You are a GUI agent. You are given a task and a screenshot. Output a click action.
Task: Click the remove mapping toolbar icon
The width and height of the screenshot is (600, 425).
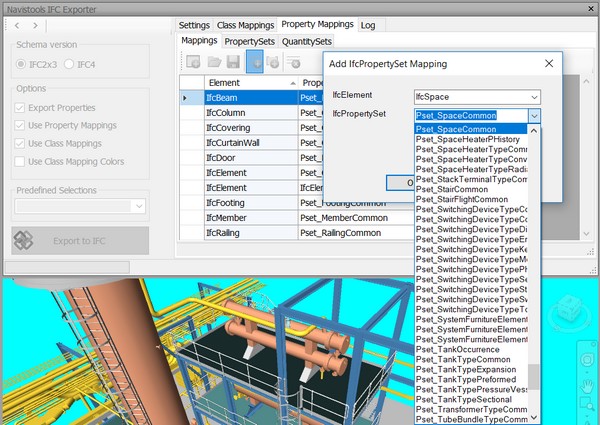click(295, 64)
